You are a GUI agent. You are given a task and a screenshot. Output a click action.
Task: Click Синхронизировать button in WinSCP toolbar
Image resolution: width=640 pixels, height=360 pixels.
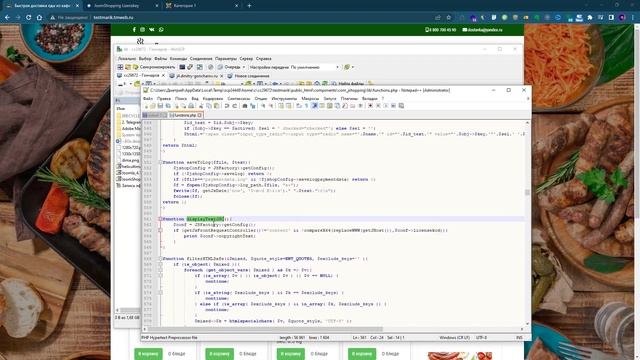tap(153, 67)
